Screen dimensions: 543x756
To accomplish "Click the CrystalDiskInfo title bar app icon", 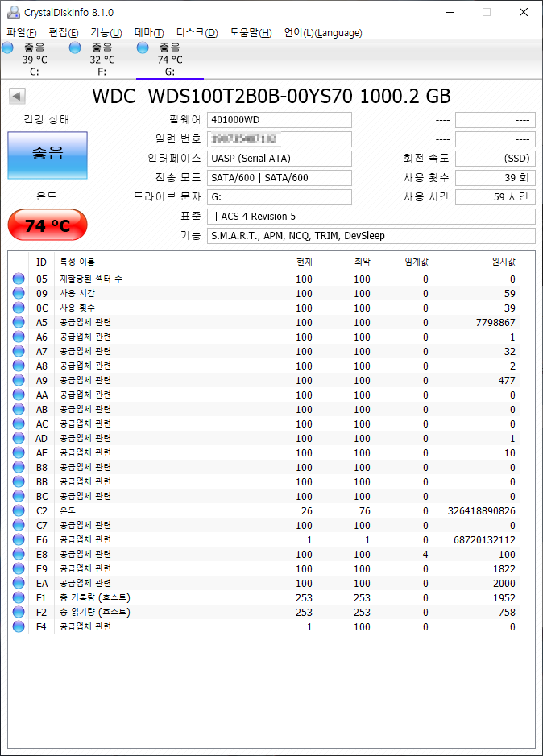I will point(14,12).
